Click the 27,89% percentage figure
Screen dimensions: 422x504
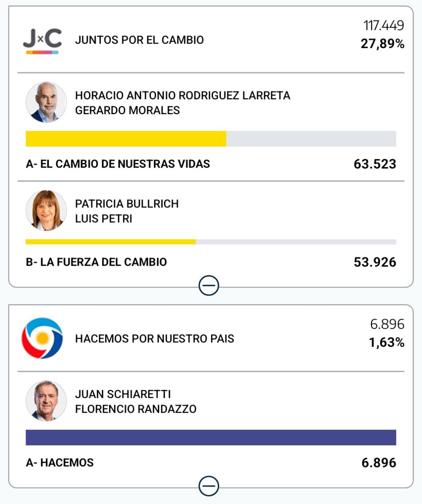click(x=382, y=44)
